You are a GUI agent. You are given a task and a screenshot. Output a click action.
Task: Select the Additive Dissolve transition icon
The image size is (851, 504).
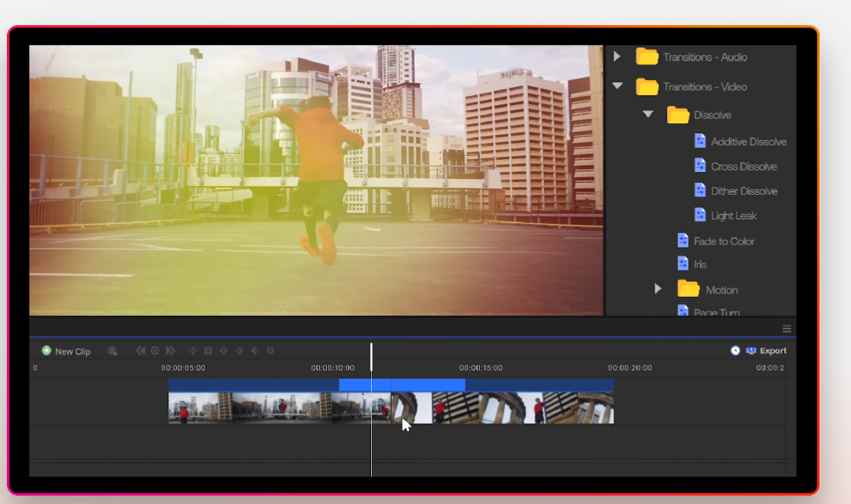pyautogui.click(x=699, y=140)
